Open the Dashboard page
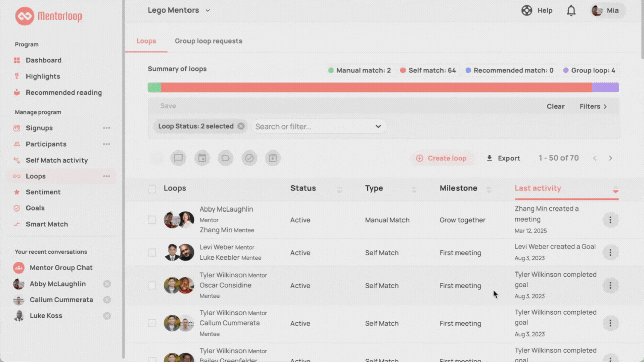The height and width of the screenshot is (362, 644). pyautogui.click(x=44, y=60)
